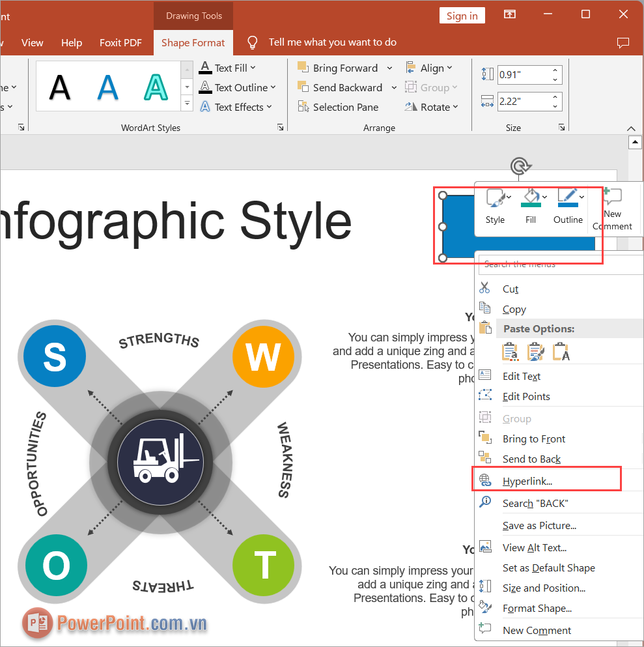Expand the Align dropdown menu
The height and width of the screenshot is (647, 644).
(449, 68)
